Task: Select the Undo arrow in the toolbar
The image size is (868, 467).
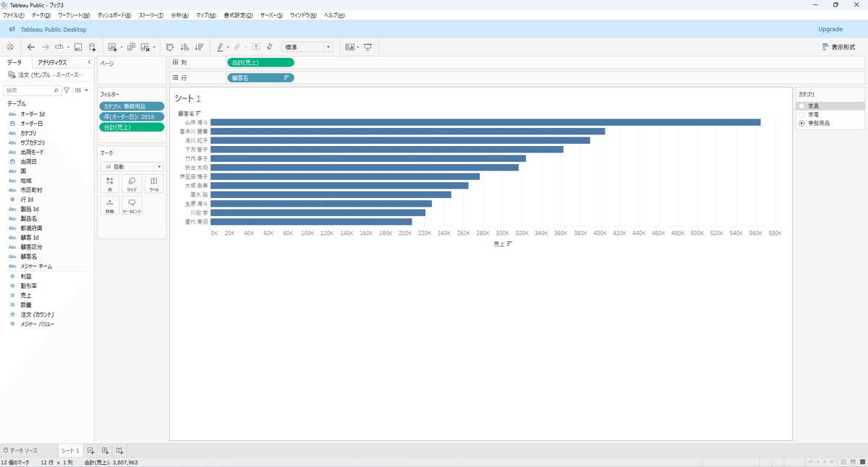Action: pos(30,46)
